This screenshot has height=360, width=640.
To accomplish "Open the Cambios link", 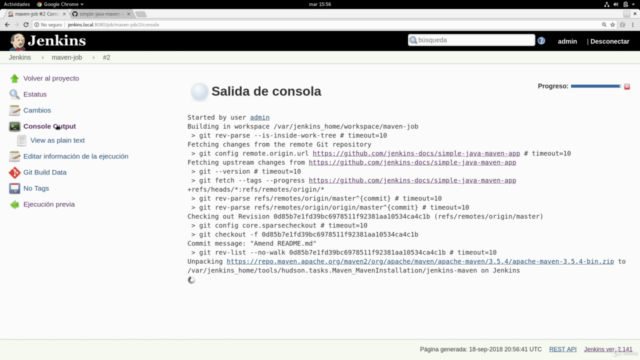I will click(x=37, y=110).
